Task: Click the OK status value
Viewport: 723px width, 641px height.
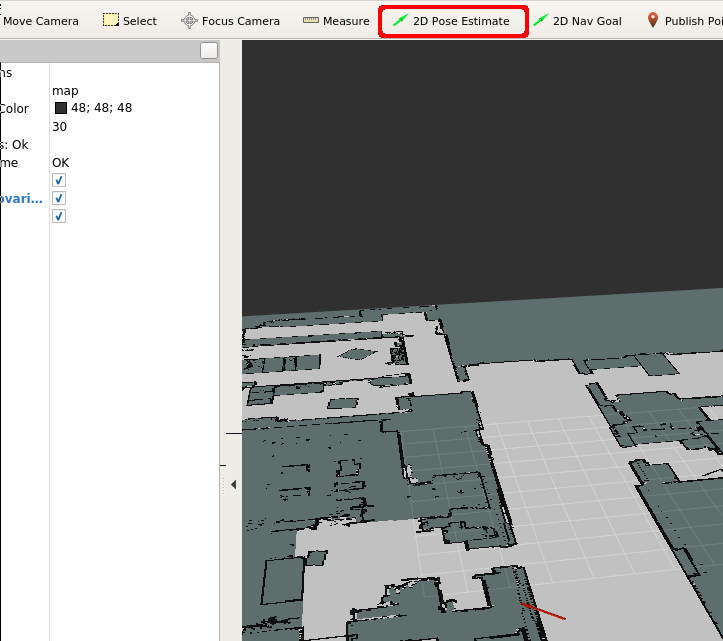Action: pos(61,162)
